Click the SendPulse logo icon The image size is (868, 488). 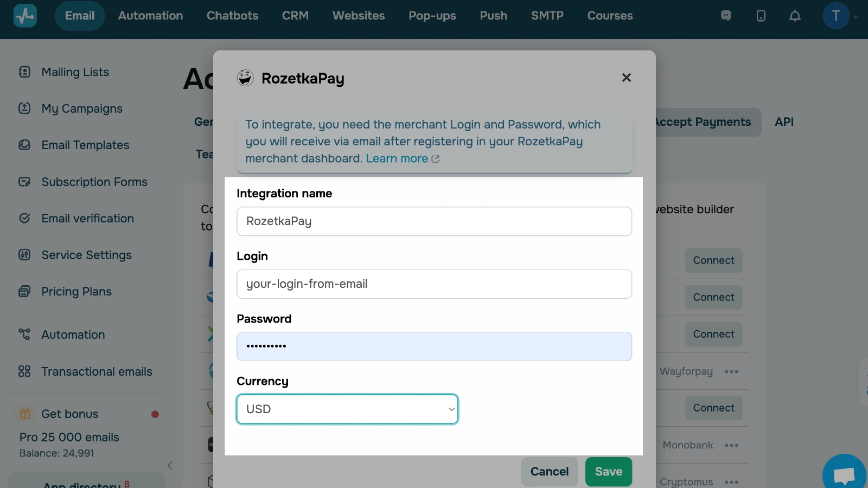click(25, 16)
